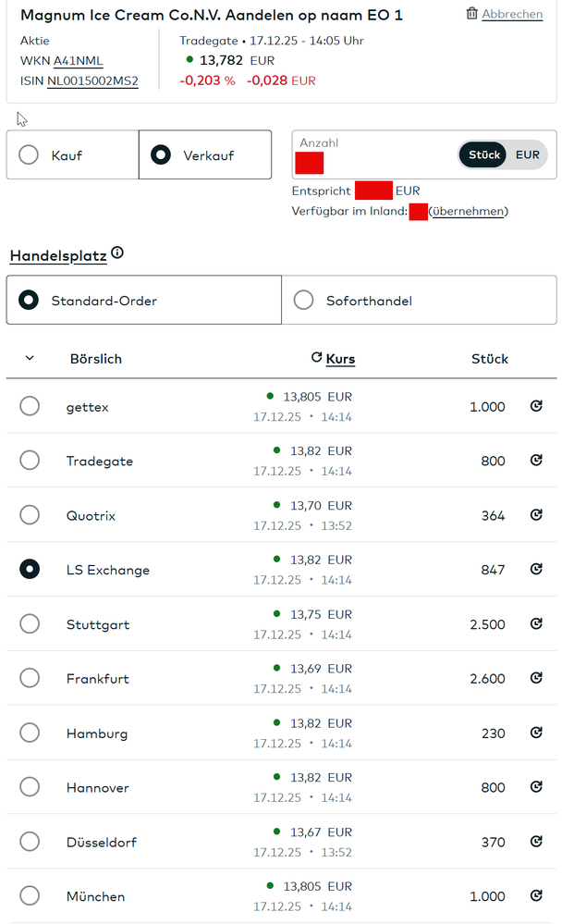Click the Abbrechen link

coord(512,14)
